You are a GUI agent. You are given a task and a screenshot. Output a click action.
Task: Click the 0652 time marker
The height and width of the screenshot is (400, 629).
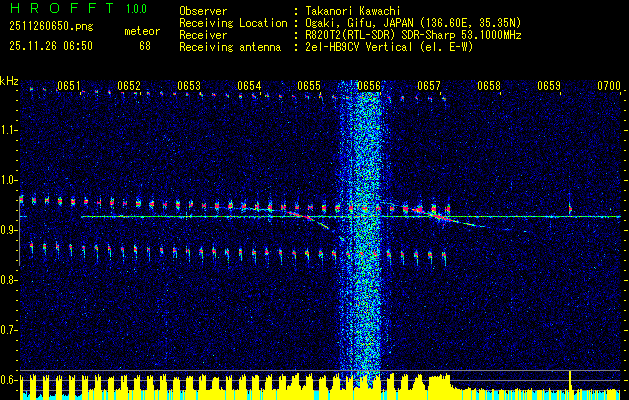[x=129, y=86]
